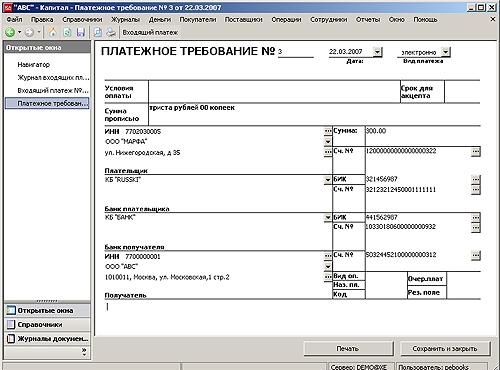Click ellipsis beside ИНН 7700000001
The image size is (500, 370).
coord(328,256)
